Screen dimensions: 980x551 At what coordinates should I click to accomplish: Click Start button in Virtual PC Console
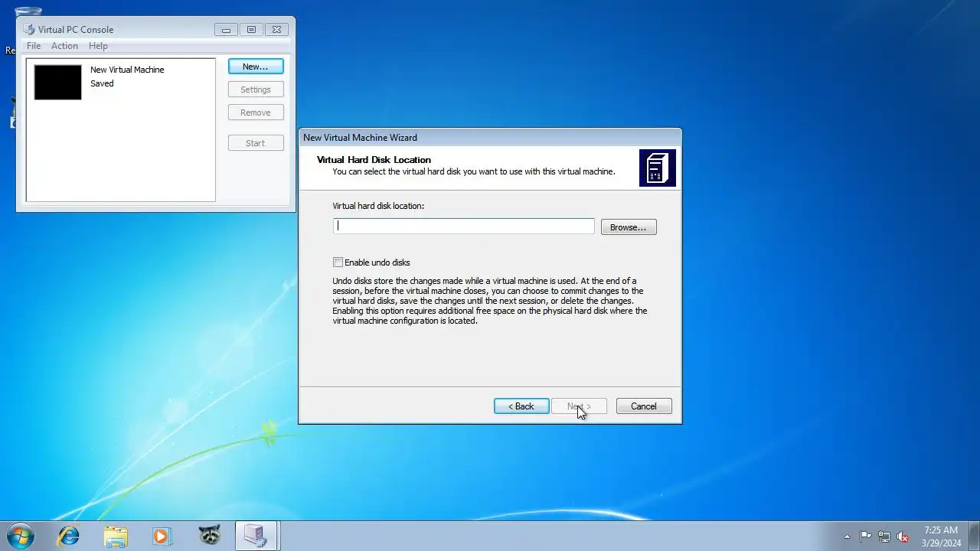pos(256,143)
